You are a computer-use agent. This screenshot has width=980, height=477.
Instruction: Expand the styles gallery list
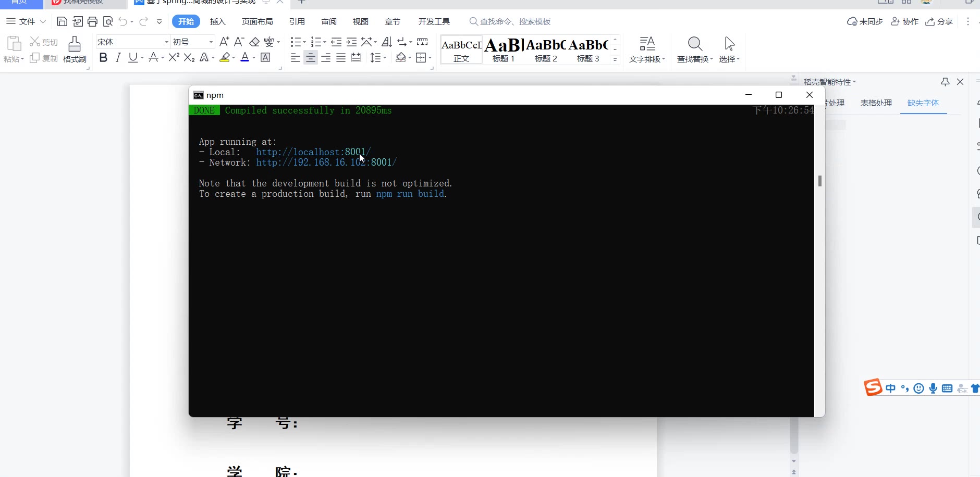click(615, 59)
